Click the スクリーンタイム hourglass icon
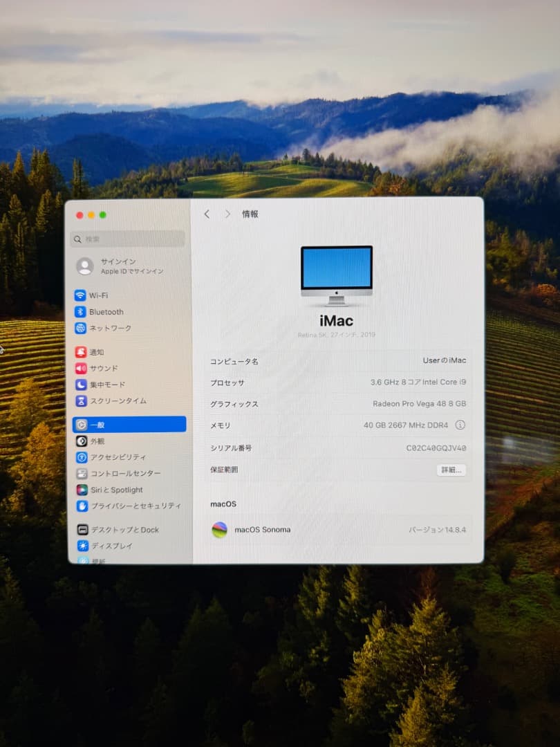 [x=81, y=400]
